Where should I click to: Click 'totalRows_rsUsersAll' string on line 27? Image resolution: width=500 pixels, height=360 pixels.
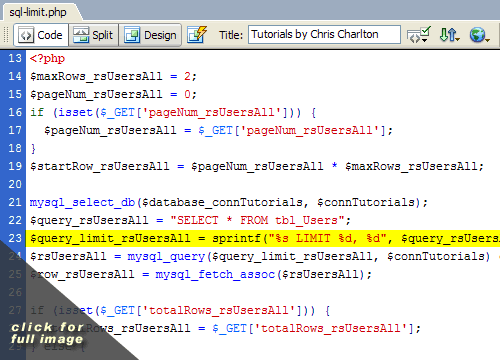(x=219, y=311)
